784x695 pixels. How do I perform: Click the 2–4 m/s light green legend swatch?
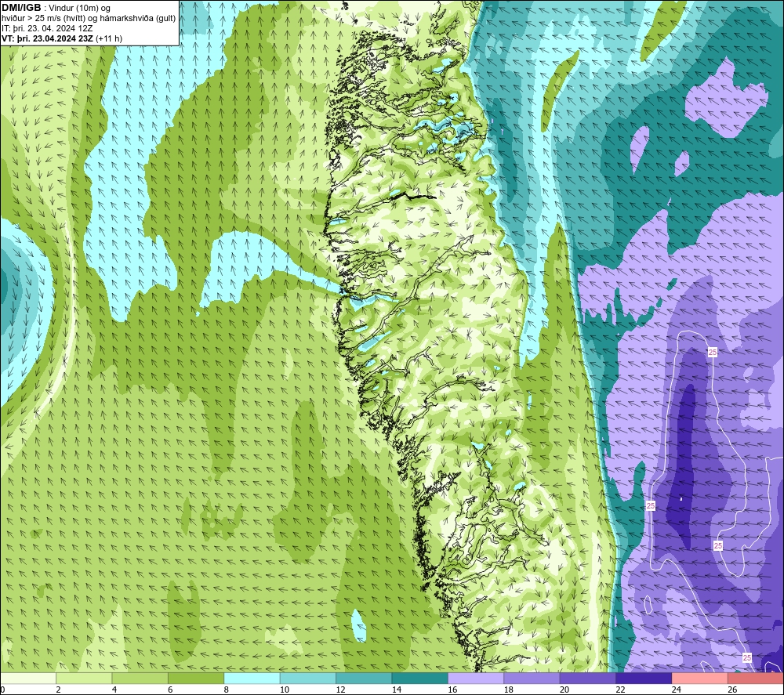[84, 678]
